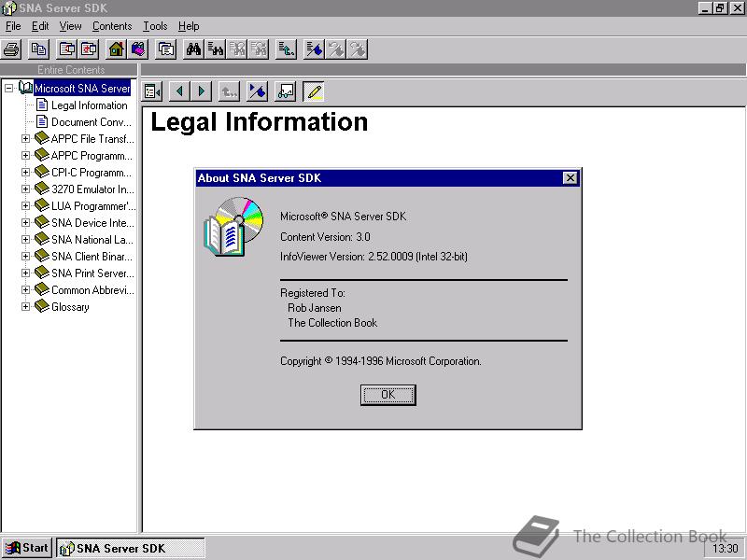Expand the CPI-C Programm... book
The width and height of the screenshot is (747, 560).
pos(26,172)
